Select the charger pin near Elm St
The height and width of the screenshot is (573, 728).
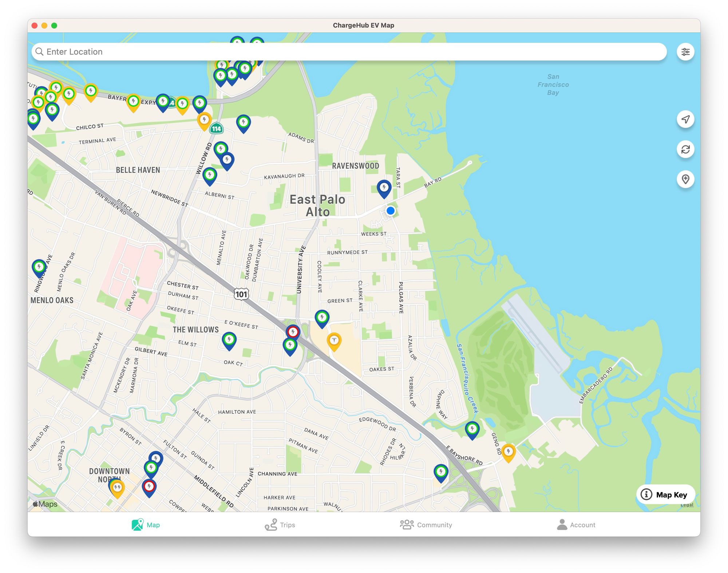point(229,341)
